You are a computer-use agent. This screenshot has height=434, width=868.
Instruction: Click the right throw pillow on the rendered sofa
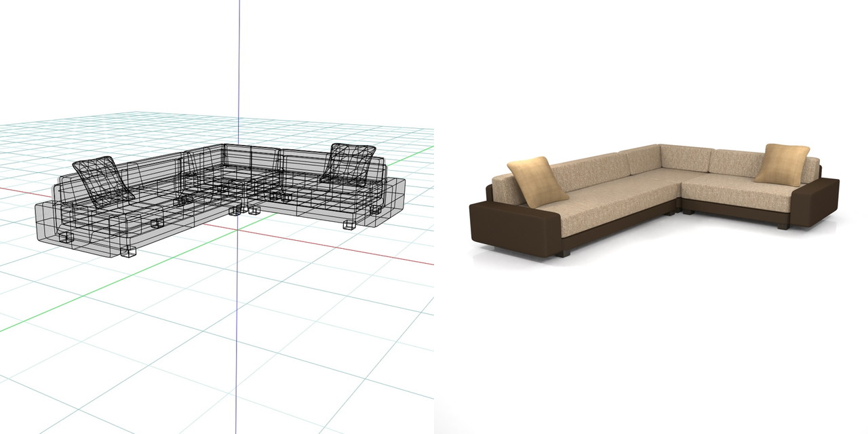tap(783, 163)
